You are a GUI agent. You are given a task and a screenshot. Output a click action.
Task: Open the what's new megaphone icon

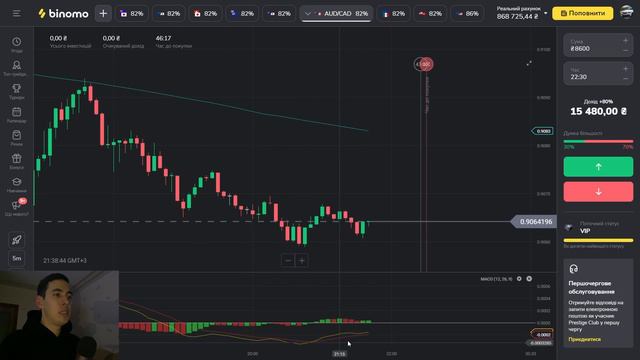coord(17,205)
